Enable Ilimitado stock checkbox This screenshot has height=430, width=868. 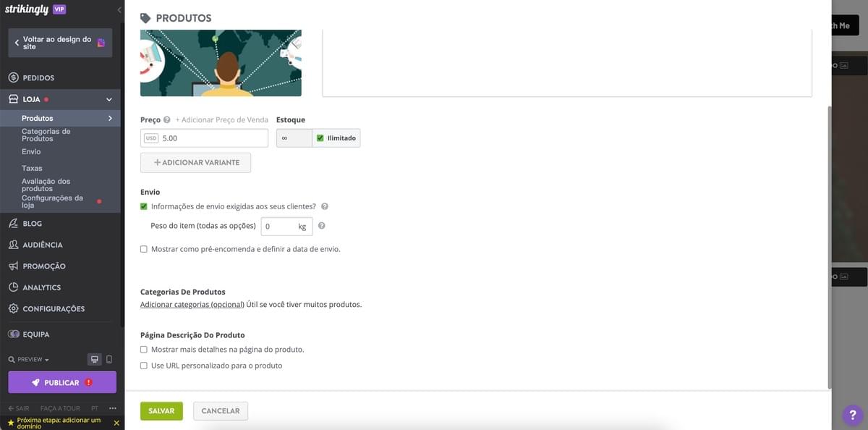pyautogui.click(x=319, y=137)
